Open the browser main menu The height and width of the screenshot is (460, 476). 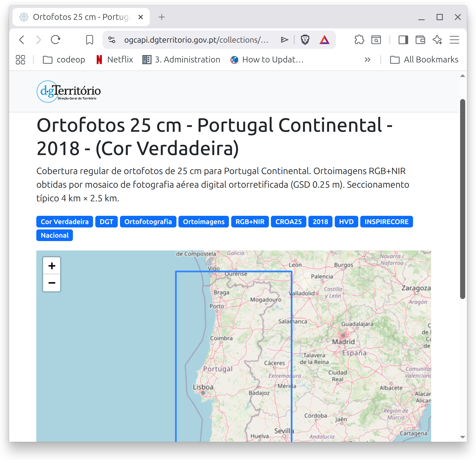click(454, 40)
